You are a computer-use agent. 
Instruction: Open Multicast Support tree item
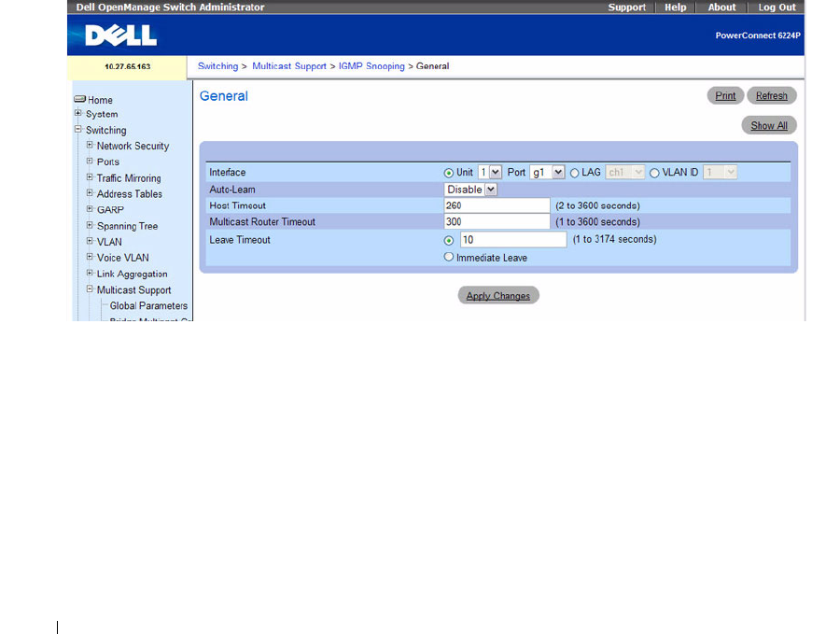tap(133, 290)
